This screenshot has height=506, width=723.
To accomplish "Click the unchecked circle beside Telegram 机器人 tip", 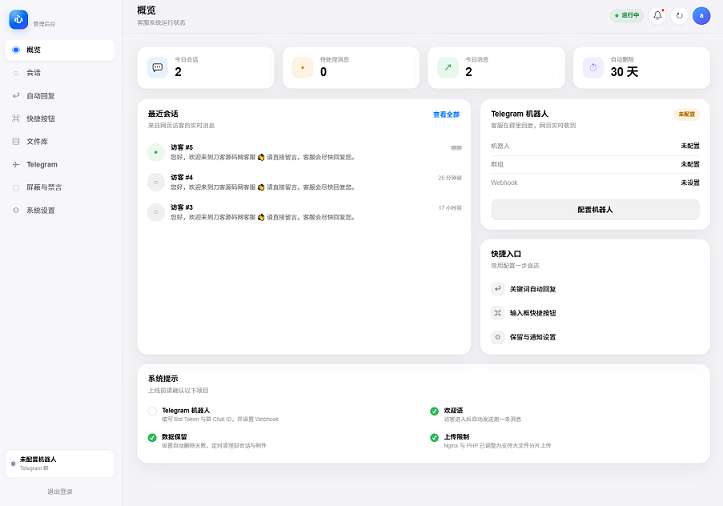I will coord(152,411).
